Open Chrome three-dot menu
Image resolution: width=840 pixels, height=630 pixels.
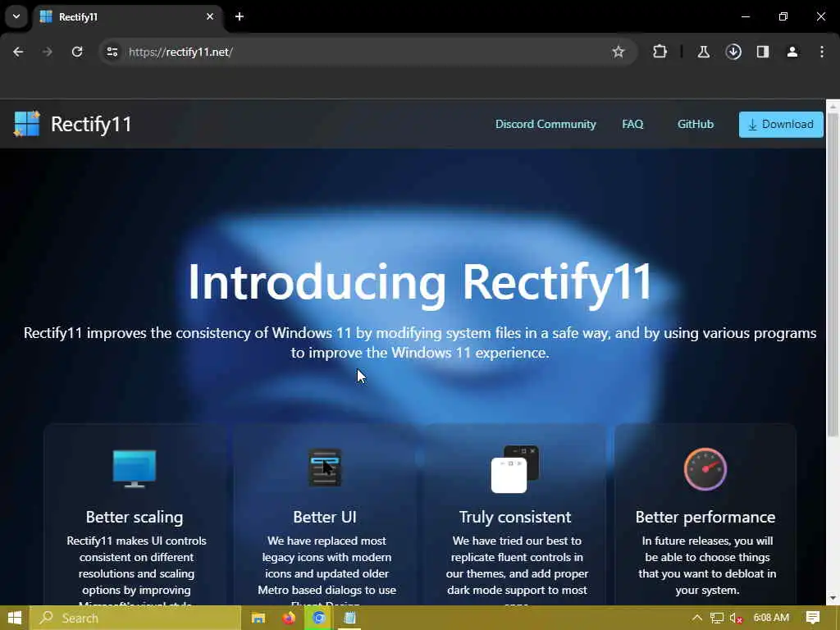[x=822, y=52]
